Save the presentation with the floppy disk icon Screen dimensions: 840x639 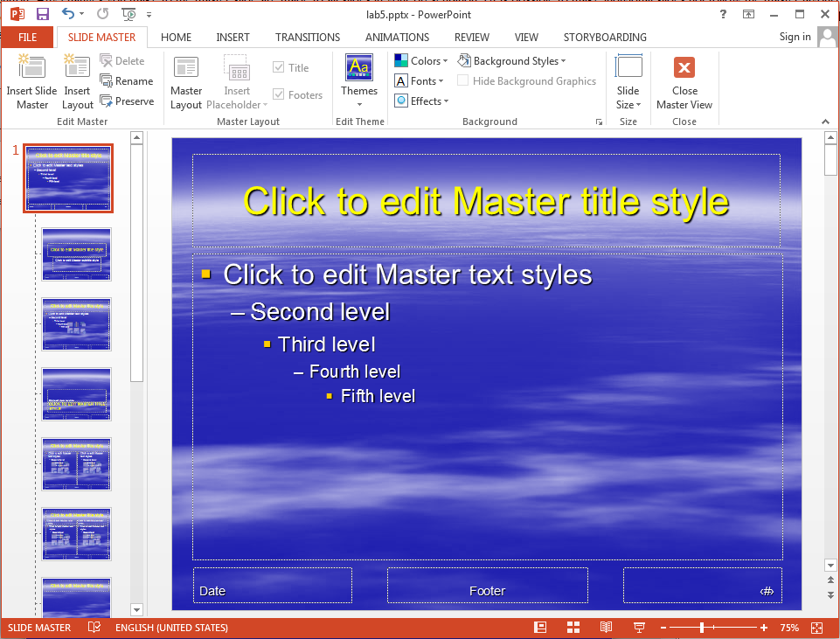click(42, 15)
